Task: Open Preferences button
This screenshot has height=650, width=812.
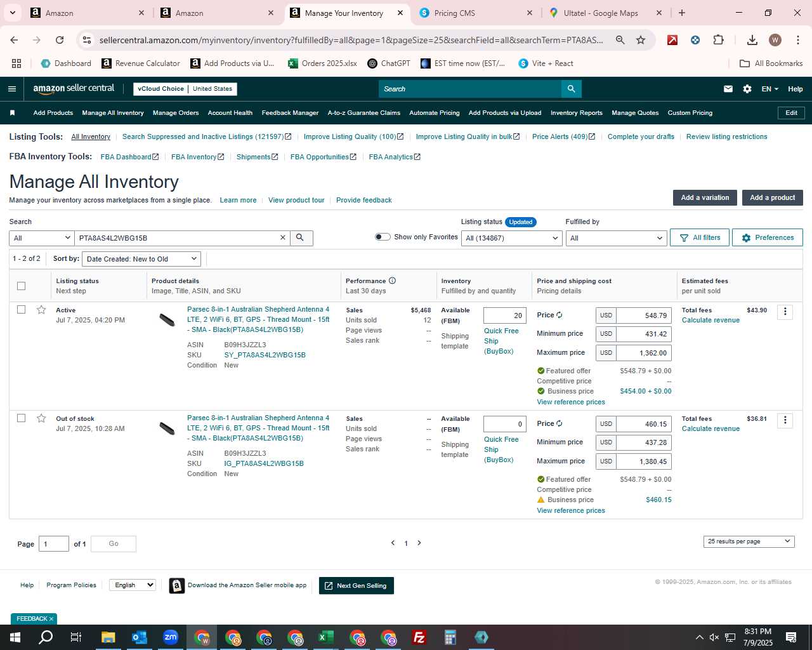Action: coord(768,237)
